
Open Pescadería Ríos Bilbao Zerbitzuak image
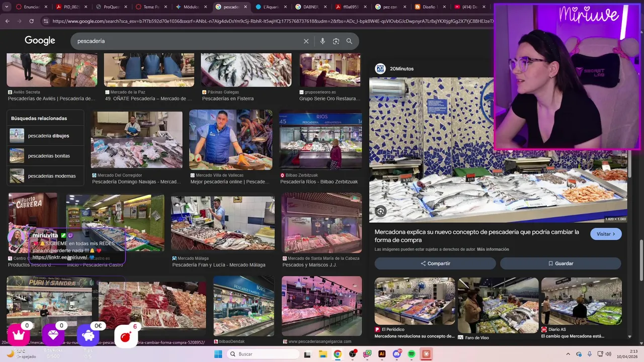[320, 141]
